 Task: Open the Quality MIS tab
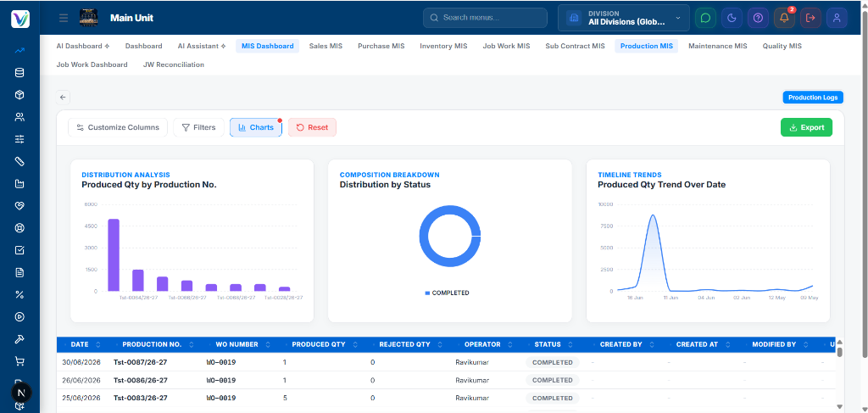pos(782,46)
